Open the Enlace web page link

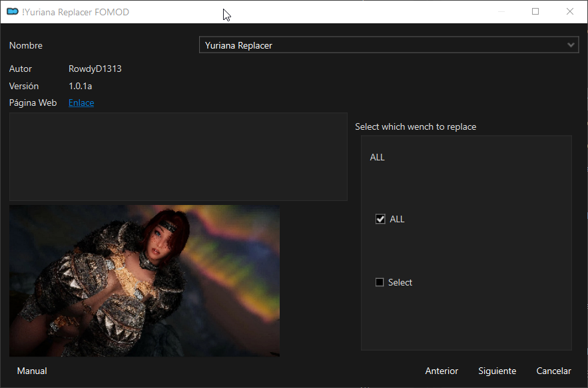[81, 102]
